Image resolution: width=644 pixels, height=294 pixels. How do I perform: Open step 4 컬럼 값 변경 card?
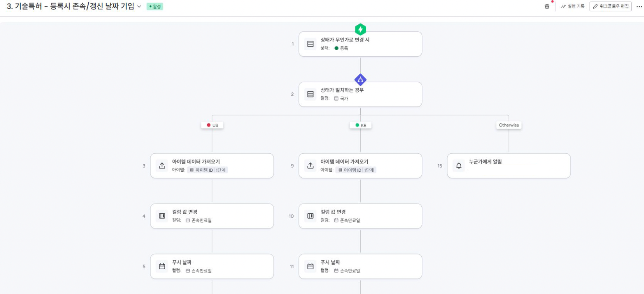pyautogui.click(x=212, y=216)
